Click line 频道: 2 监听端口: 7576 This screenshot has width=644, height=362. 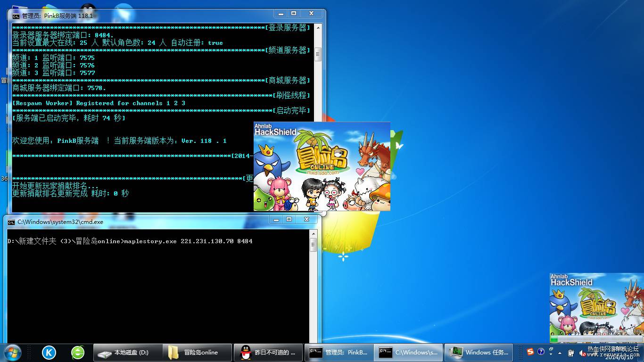point(53,66)
